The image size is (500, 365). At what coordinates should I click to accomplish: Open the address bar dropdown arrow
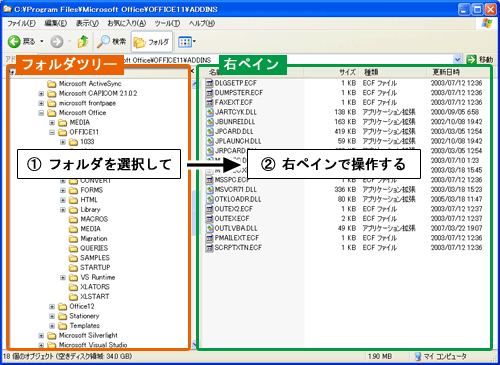(458, 60)
